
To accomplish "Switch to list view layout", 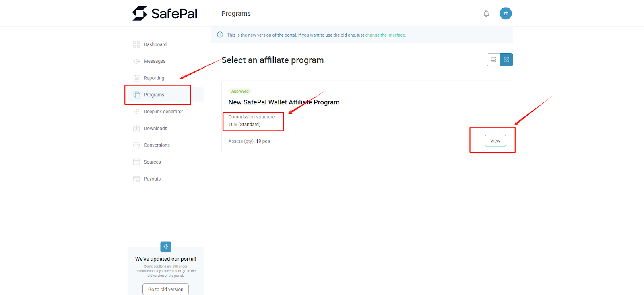I will point(493,60).
